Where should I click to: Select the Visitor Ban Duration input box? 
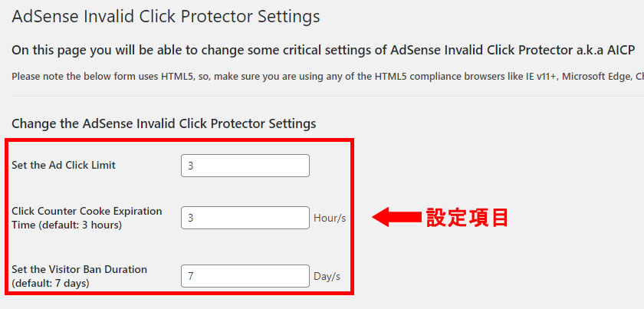pyautogui.click(x=245, y=276)
